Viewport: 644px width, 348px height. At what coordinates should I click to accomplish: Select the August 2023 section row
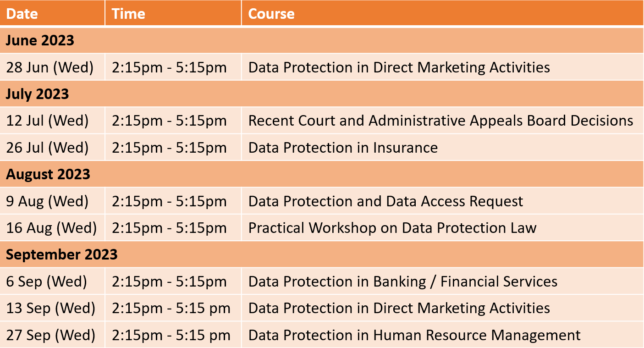tap(322, 174)
